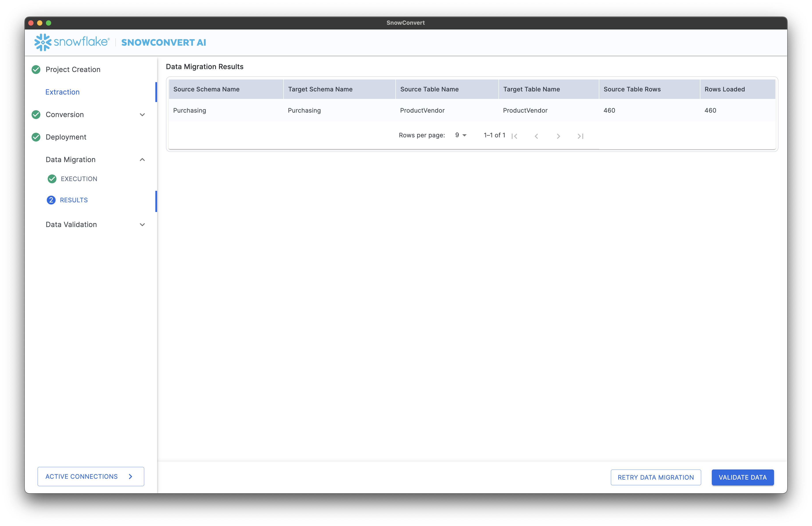Screen dimensions: 812x526
Task: Go to first page of results
Action: pyautogui.click(x=514, y=136)
